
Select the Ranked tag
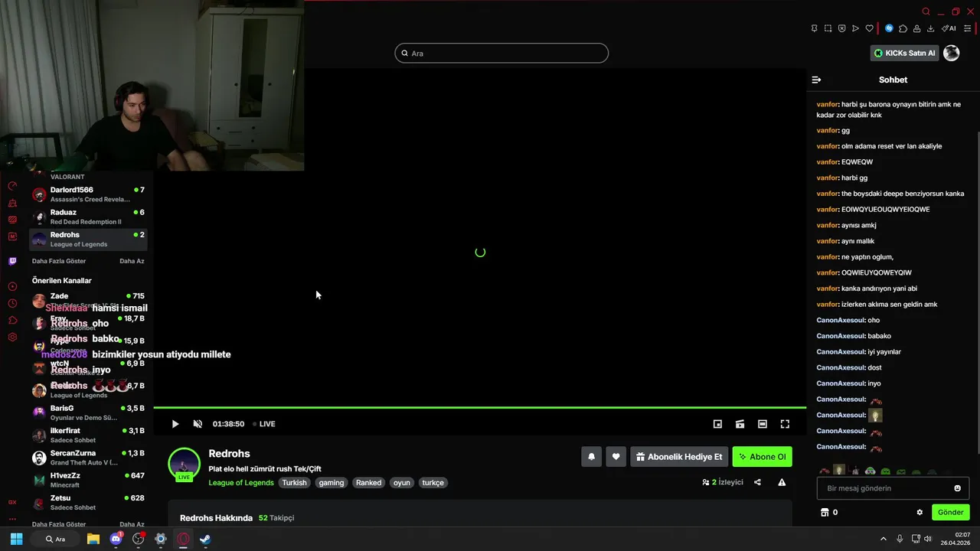tap(368, 483)
